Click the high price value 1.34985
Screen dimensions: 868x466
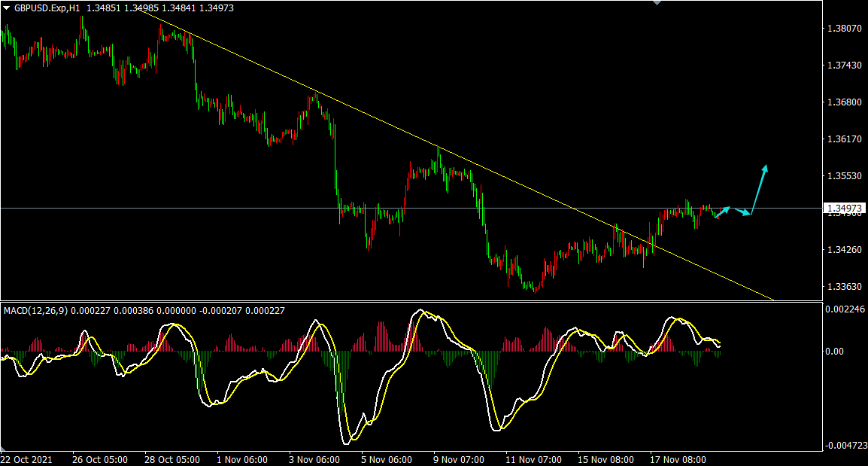coord(141,8)
